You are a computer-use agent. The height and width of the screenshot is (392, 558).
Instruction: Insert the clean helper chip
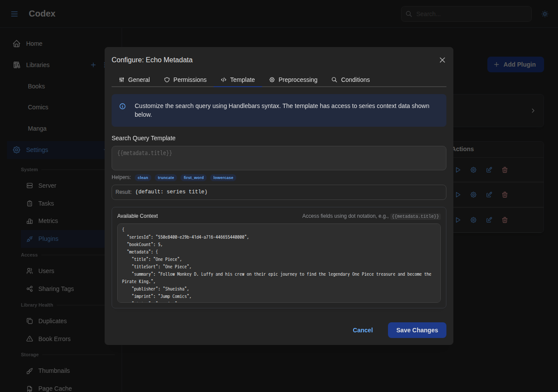(143, 177)
